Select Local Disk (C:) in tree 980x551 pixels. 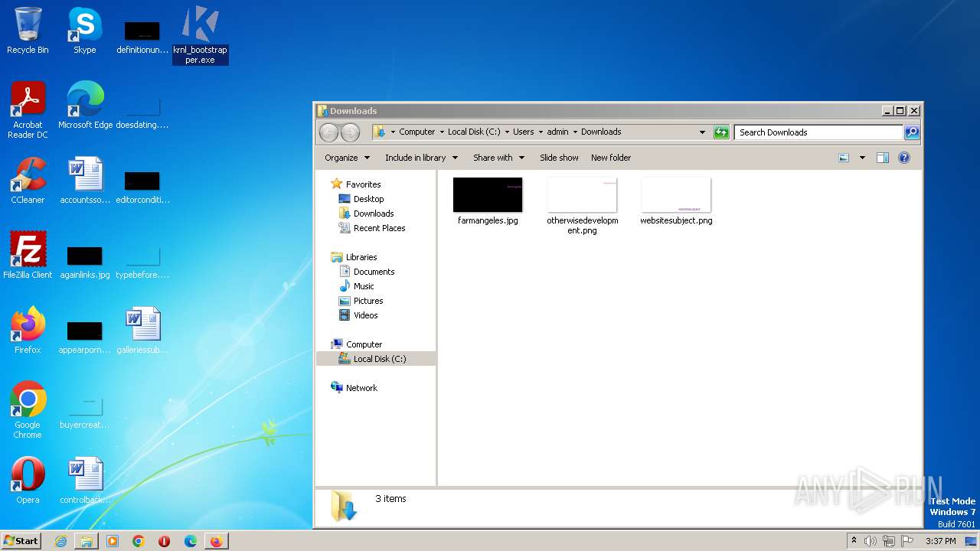376,359
